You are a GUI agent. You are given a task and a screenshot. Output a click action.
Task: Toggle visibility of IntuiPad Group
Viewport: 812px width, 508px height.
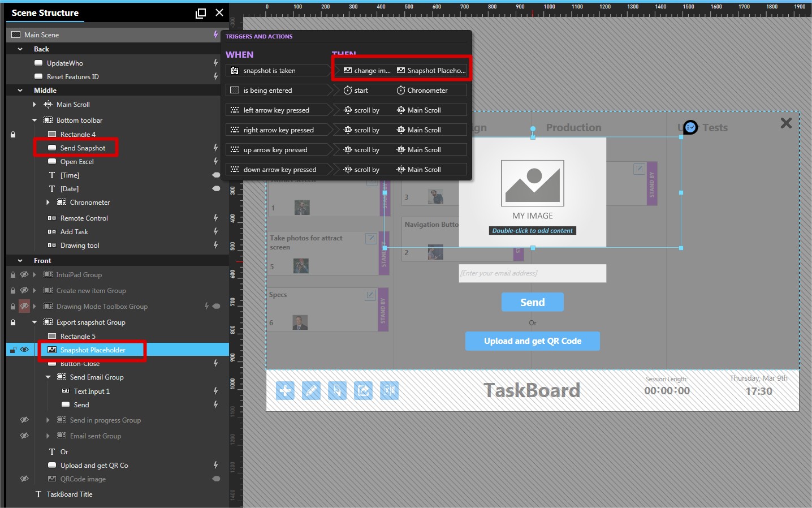[24, 274]
